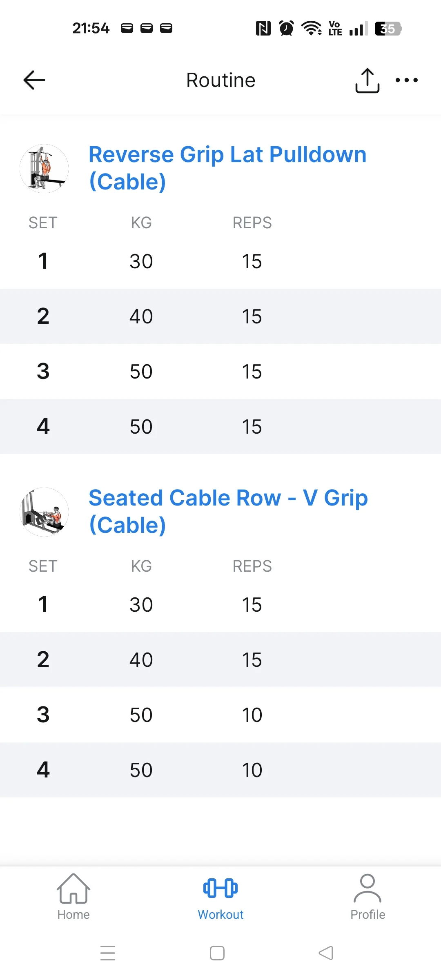Open the three-dot more options menu

407,80
